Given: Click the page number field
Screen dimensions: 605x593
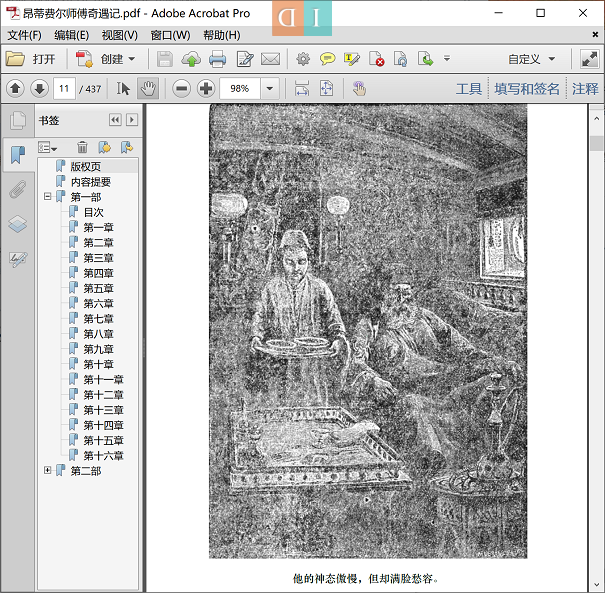Looking at the screenshot, I should [x=64, y=89].
